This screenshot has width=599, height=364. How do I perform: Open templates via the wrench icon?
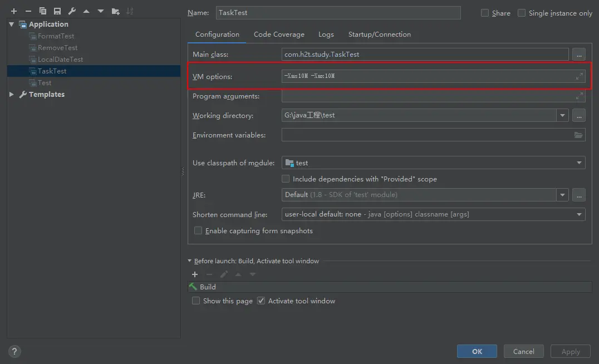(x=72, y=11)
